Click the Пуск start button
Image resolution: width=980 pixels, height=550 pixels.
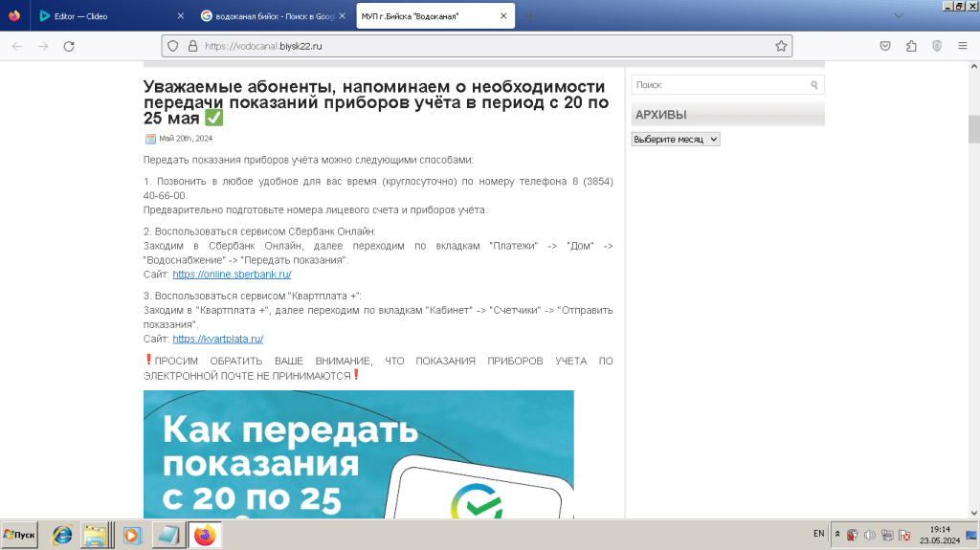click(x=19, y=535)
